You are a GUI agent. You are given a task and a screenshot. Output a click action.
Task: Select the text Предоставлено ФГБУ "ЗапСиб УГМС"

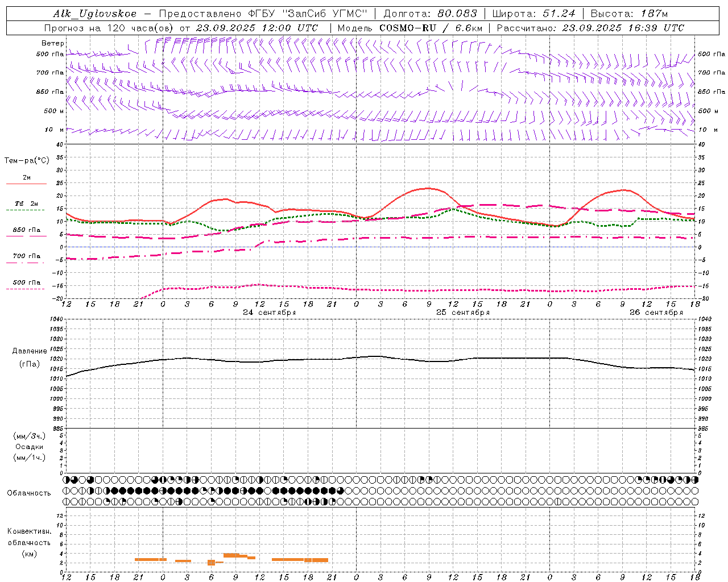click(x=263, y=14)
